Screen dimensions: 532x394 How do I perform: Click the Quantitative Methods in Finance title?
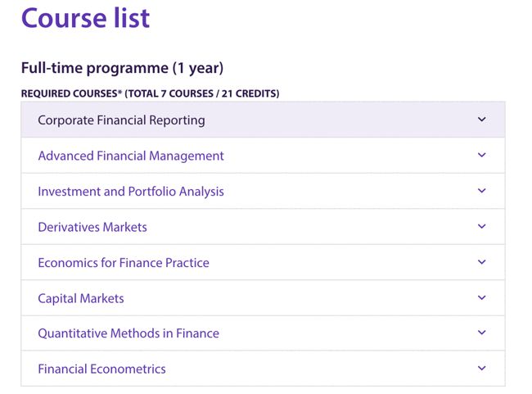tap(128, 333)
